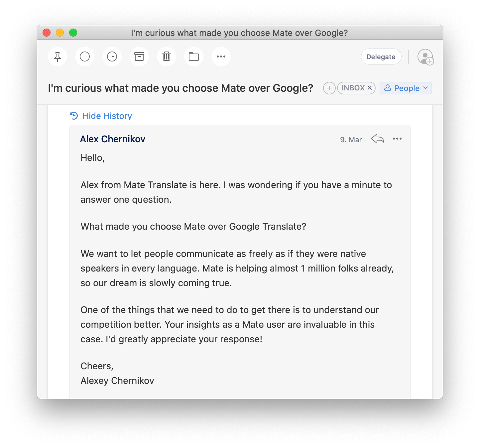Close the window with the red button
This screenshot has width=480, height=448.
(x=47, y=33)
